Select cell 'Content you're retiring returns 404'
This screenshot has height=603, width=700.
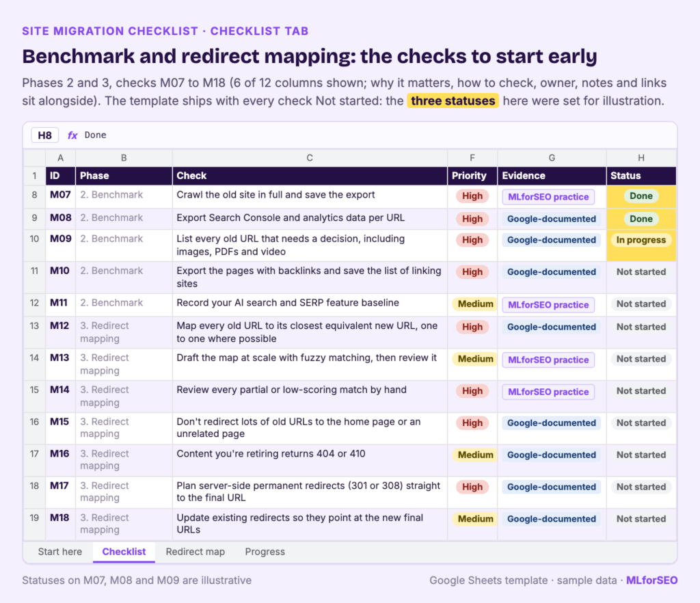[310, 460]
